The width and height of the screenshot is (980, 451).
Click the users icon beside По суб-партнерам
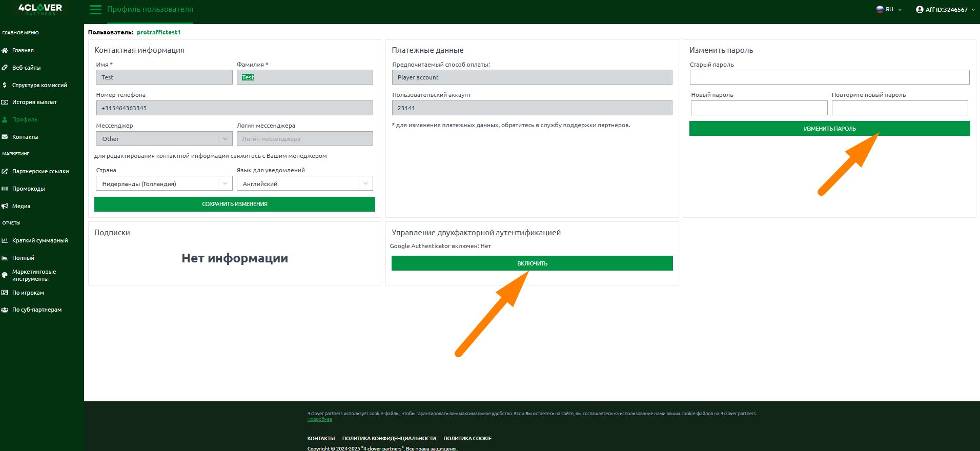click(x=5, y=310)
